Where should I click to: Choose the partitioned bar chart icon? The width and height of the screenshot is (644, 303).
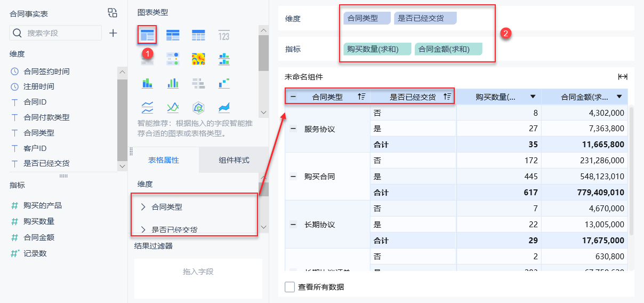tap(224, 59)
